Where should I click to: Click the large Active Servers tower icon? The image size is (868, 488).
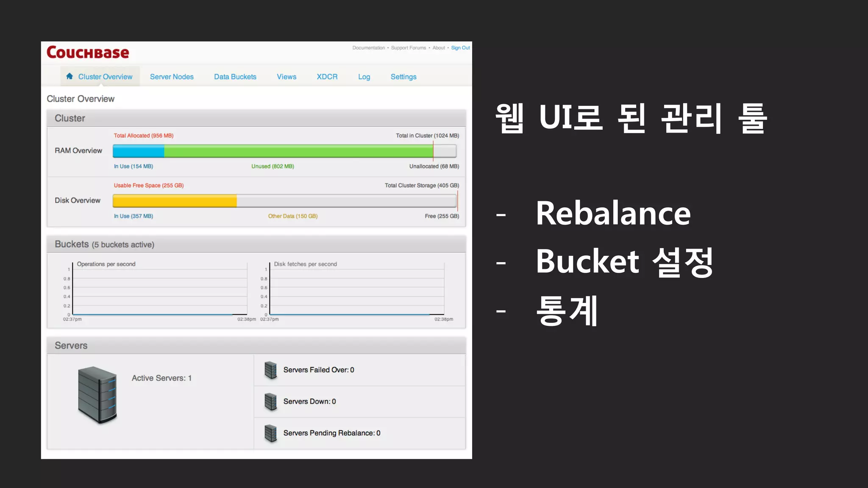97,395
